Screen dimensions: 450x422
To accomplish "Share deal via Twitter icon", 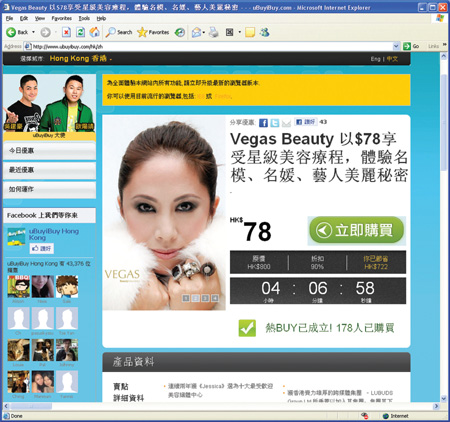I will (x=275, y=123).
